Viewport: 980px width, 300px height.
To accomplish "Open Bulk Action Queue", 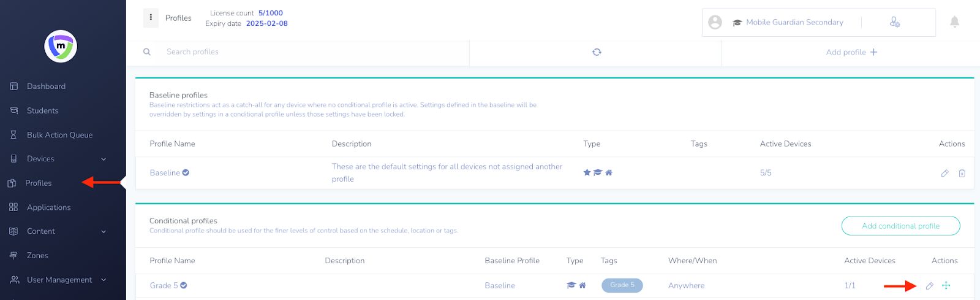I will (59, 135).
